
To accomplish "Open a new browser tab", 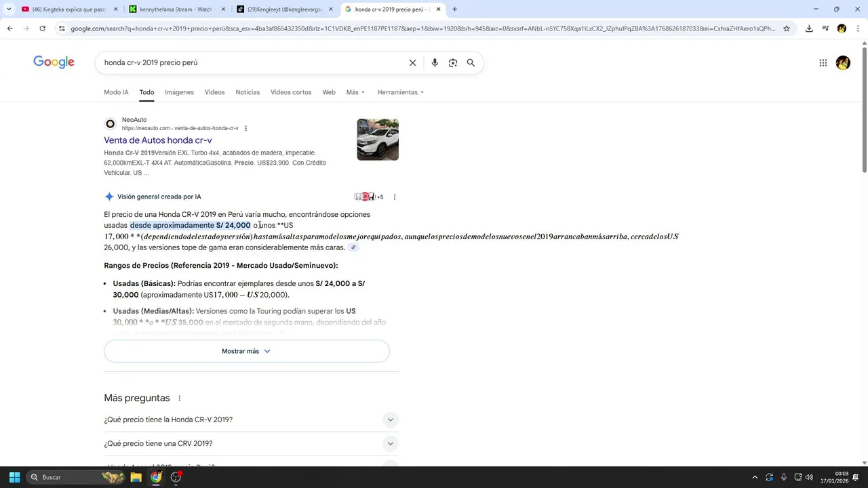I will coord(454,9).
